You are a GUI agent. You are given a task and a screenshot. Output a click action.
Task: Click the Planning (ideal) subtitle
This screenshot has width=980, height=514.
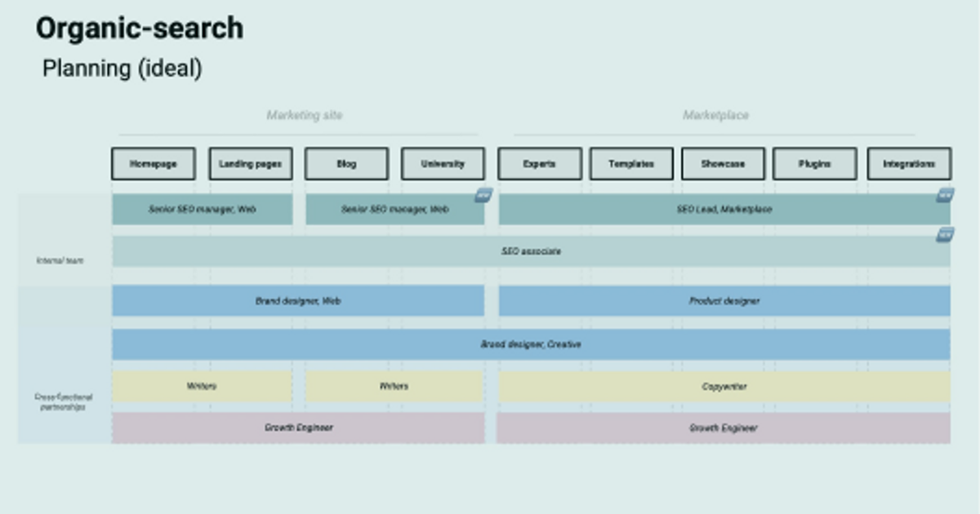tap(122, 68)
